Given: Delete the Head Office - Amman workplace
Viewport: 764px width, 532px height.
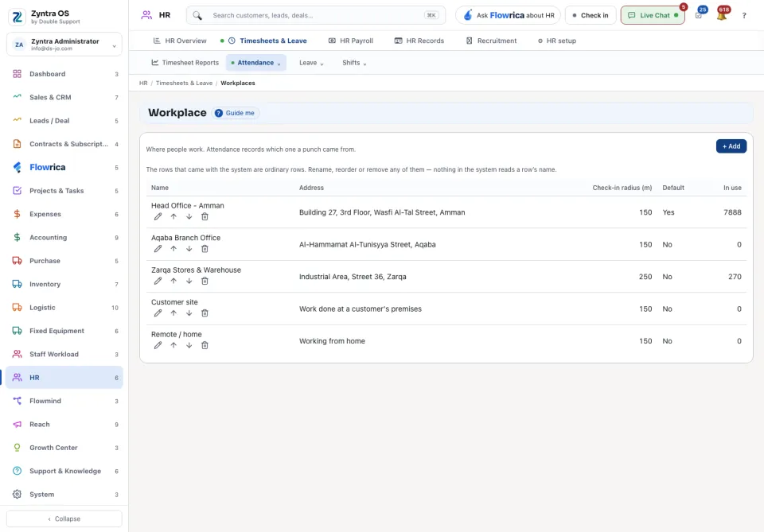Looking at the screenshot, I should pyautogui.click(x=205, y=216).
